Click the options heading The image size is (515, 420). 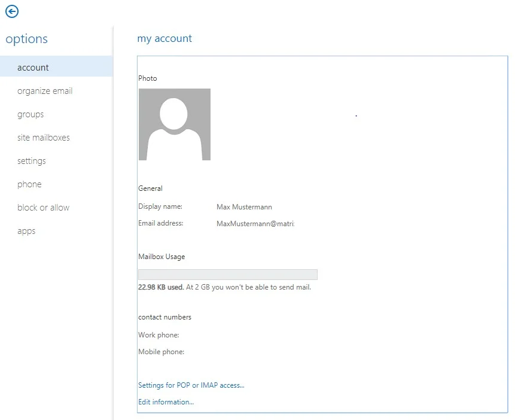(x=26, y=39)
